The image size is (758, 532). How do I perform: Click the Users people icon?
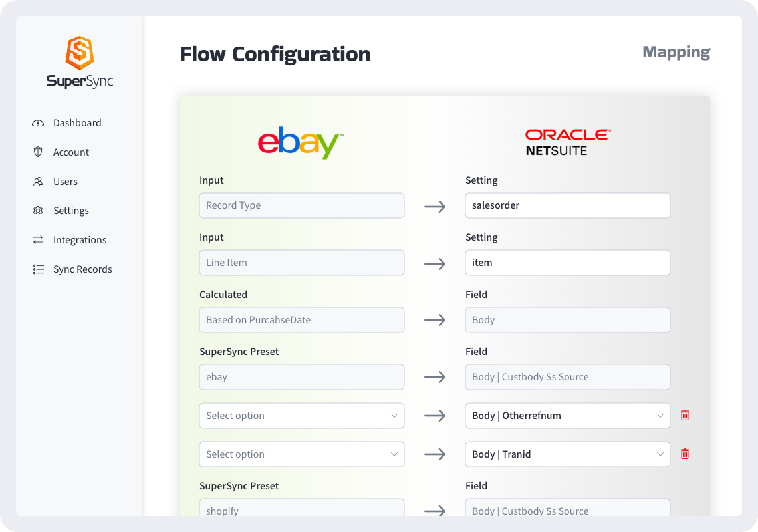point(38,182)
